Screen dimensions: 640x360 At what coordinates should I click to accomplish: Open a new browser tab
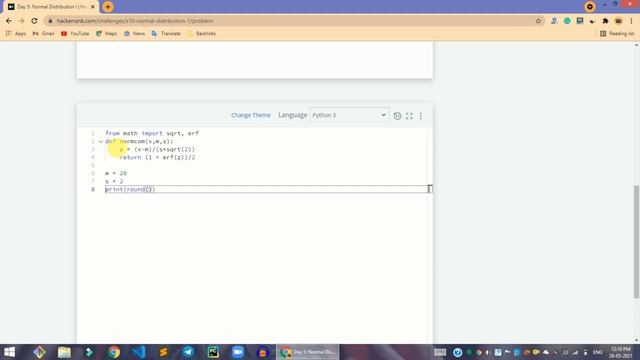point(108,7)
